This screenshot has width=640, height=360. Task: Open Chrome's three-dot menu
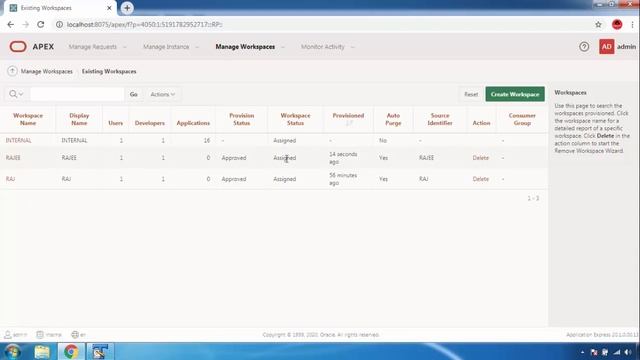click(632, 24)
